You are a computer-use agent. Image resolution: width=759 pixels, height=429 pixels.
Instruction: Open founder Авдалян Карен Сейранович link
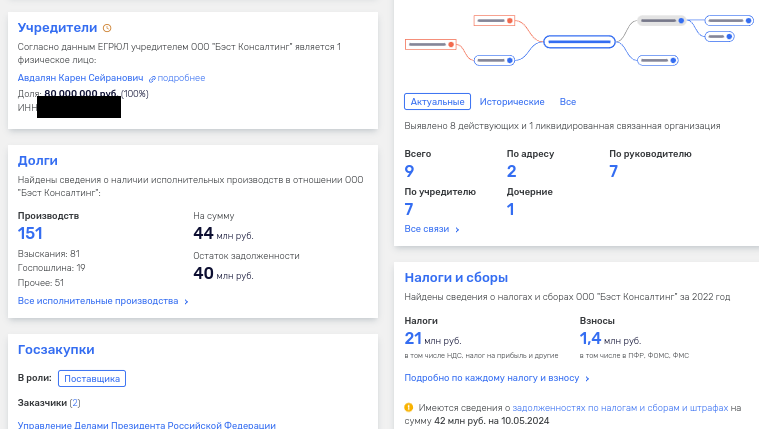80,78
